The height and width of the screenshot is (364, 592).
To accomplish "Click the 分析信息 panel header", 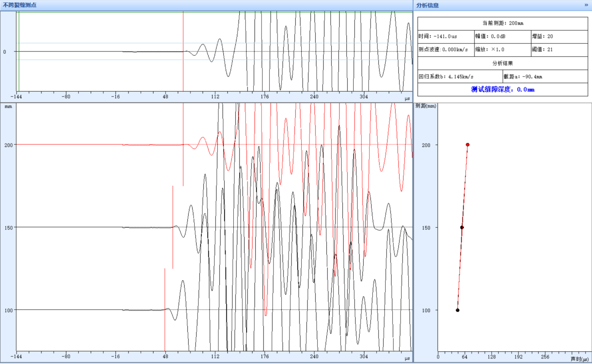I will (x=427, y=5).
